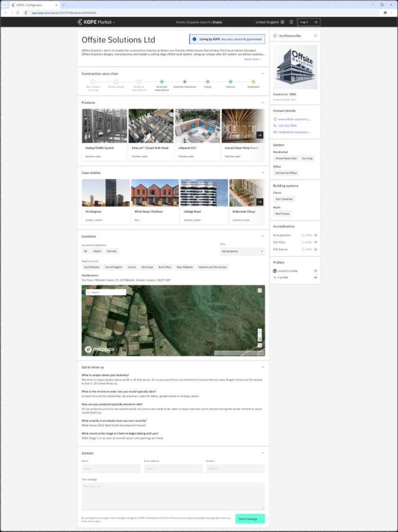Click the info icon in Verified profile card

pyautogui.click(x=316, y=36)
